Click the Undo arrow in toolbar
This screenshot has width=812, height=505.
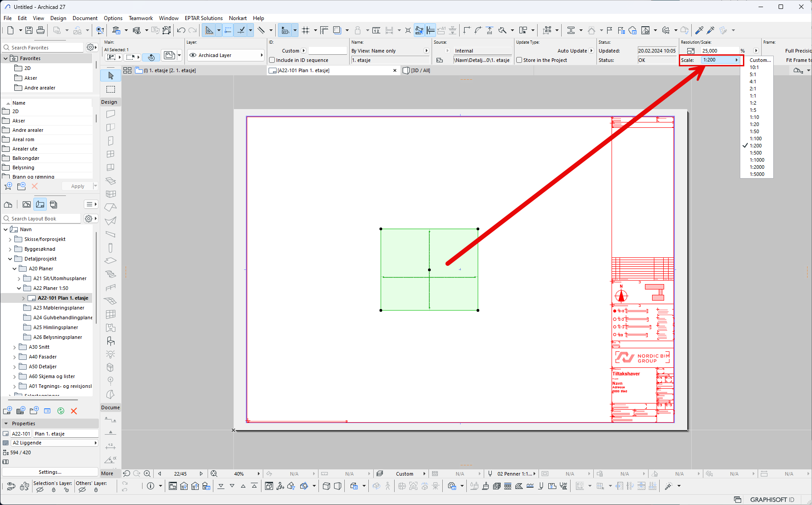click(181, 30)
